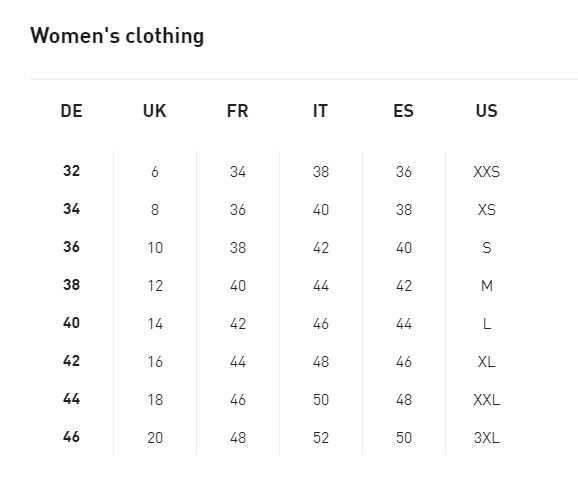The width and height of the screenshot is (578, 490).
Task: Select the ES column header
Action: tap(403, 111)
